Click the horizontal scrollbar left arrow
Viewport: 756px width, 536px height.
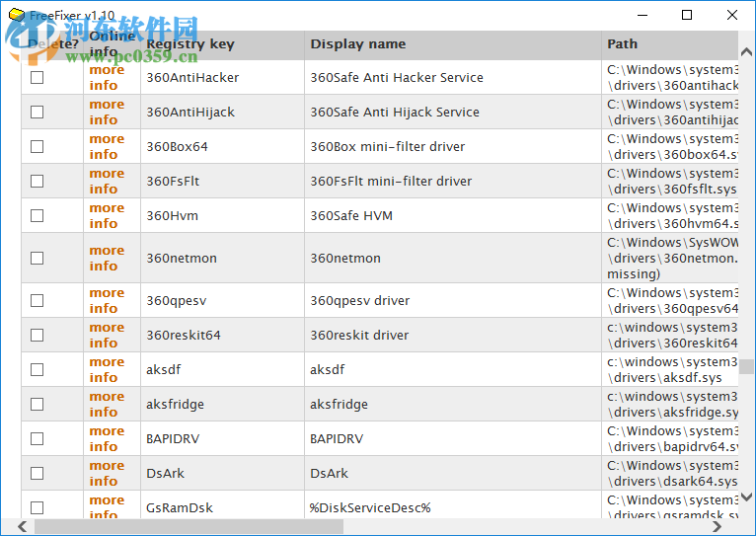(22, 526)
